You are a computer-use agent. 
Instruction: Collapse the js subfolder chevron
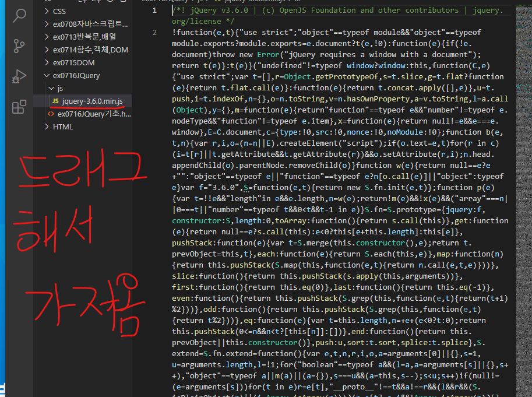coord(52,88)
